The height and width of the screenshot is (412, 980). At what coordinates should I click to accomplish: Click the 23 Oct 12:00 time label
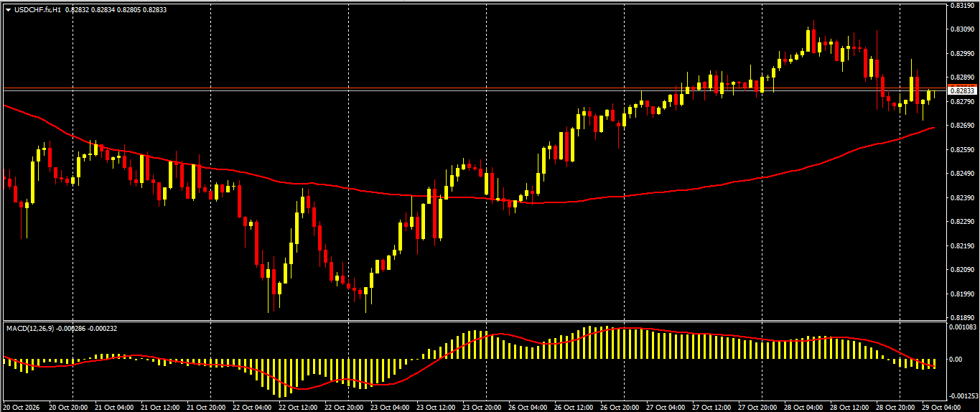click(x=436, y=407)
